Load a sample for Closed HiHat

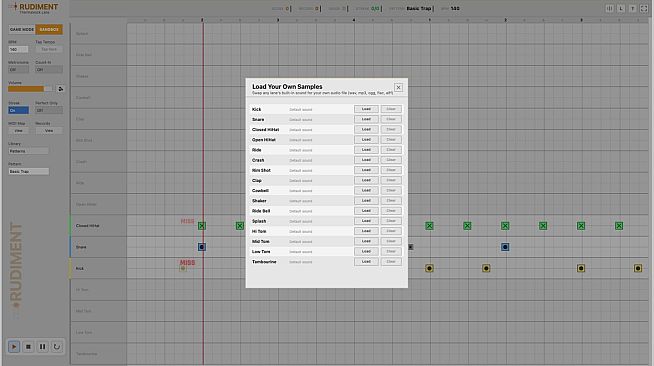tap(366, 129)
